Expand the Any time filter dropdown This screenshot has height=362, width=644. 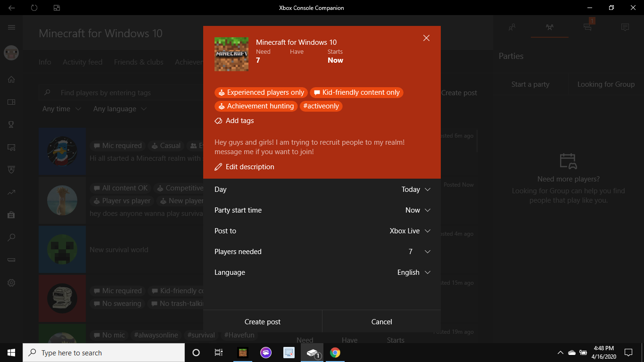61,109
